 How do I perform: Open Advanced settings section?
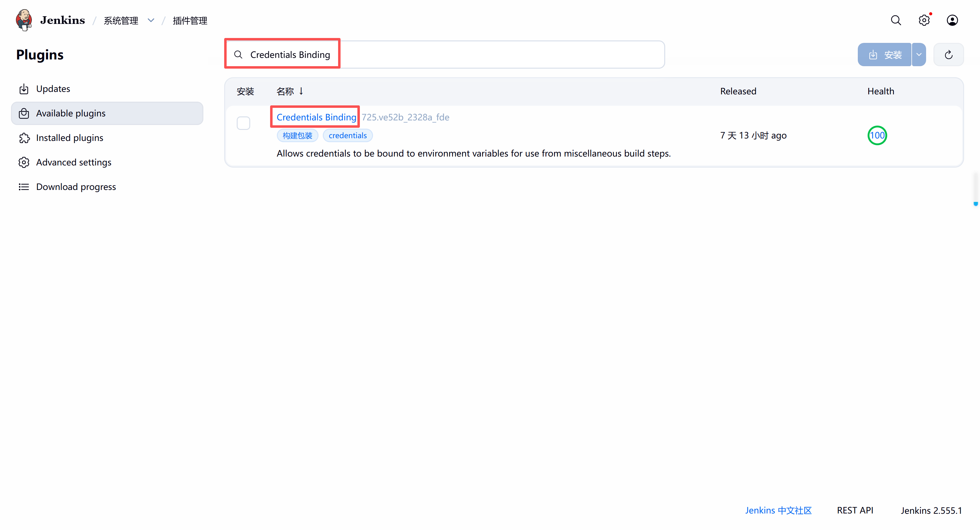(107, 162)
